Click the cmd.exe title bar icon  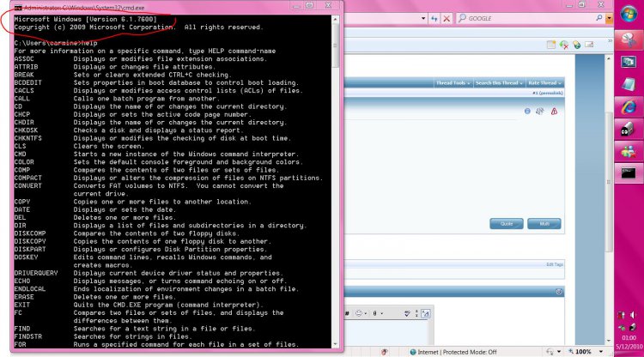point(18,8)
